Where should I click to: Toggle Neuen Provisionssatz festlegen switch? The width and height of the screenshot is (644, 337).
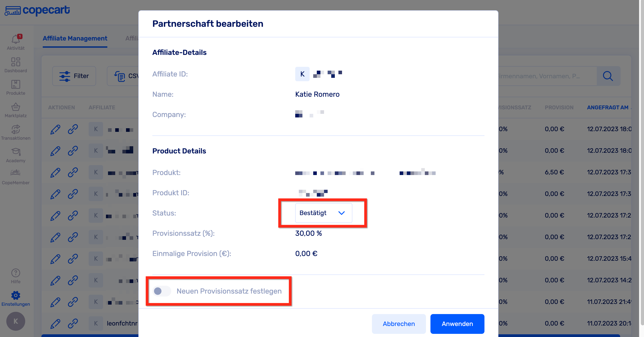point(162,291)
